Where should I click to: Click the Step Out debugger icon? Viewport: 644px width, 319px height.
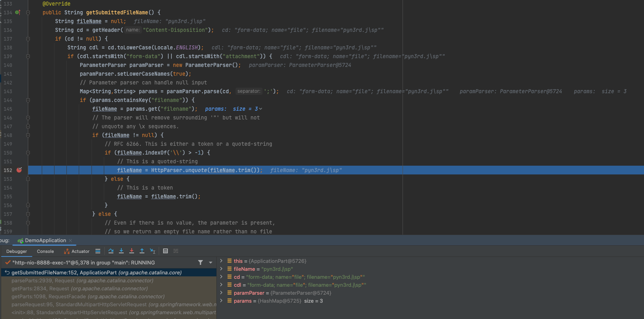pyautogui.click(x=142, y=251)
